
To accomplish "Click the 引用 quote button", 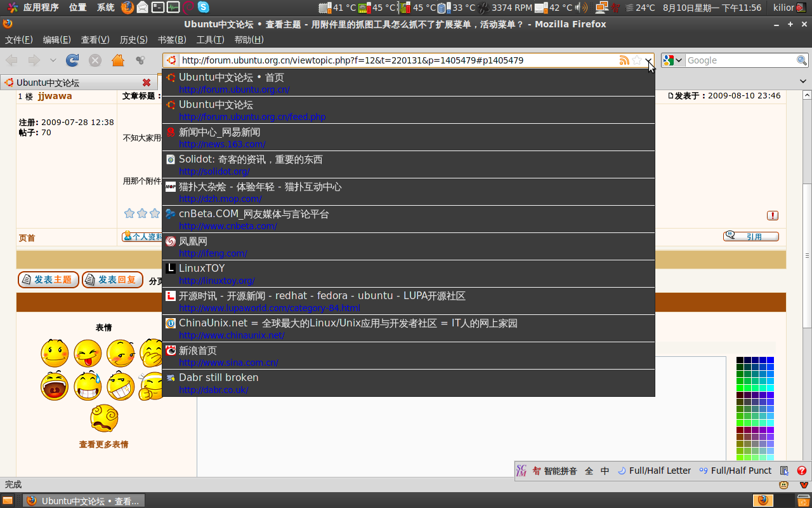I will tap(751, 236).
